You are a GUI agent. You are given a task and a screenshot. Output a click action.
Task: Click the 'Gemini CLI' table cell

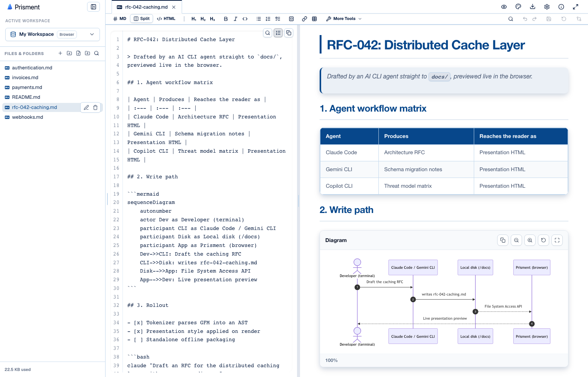(349, 169)
